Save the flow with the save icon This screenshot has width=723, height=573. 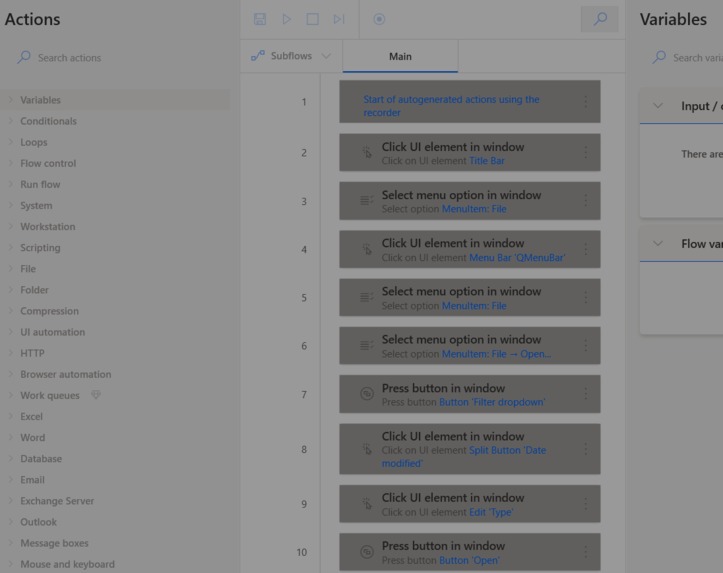[260, 19]
